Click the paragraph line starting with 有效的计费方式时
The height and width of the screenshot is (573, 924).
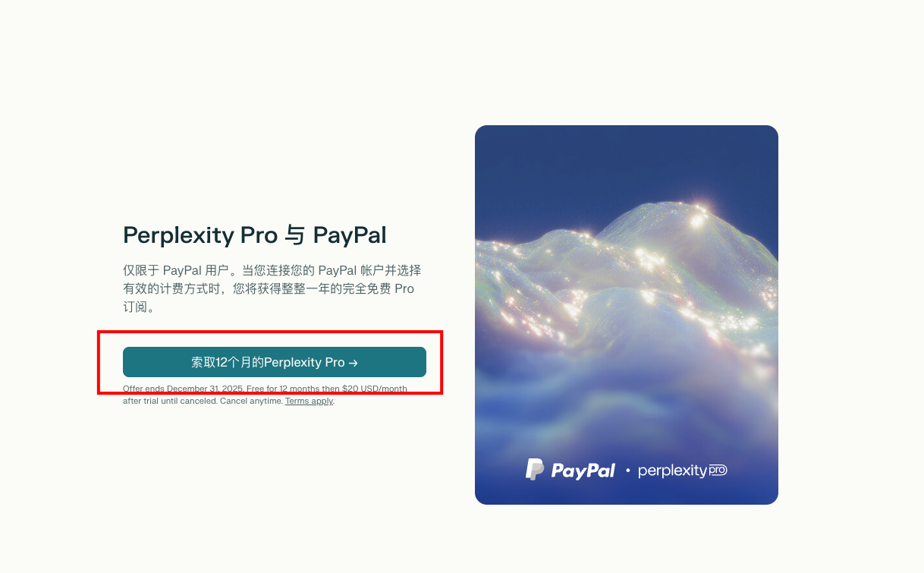[269, 289]
